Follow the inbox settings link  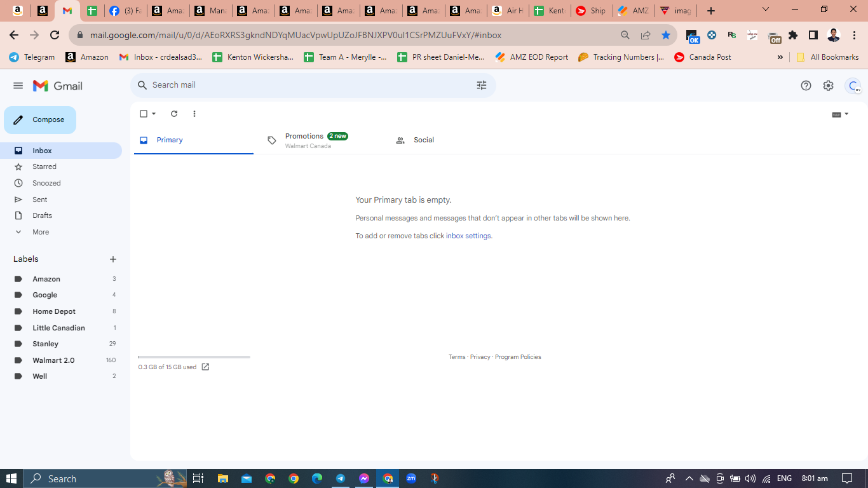tap(468, 236)
